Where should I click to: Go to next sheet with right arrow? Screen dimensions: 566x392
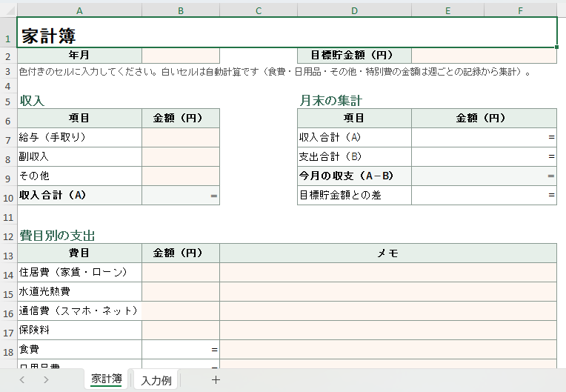tap(46, 379)
